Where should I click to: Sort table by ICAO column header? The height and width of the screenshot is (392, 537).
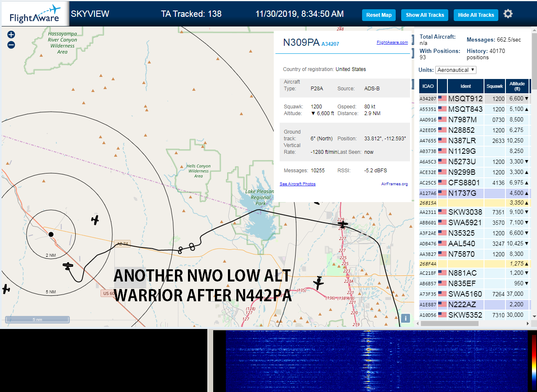(x=428, y=86)
